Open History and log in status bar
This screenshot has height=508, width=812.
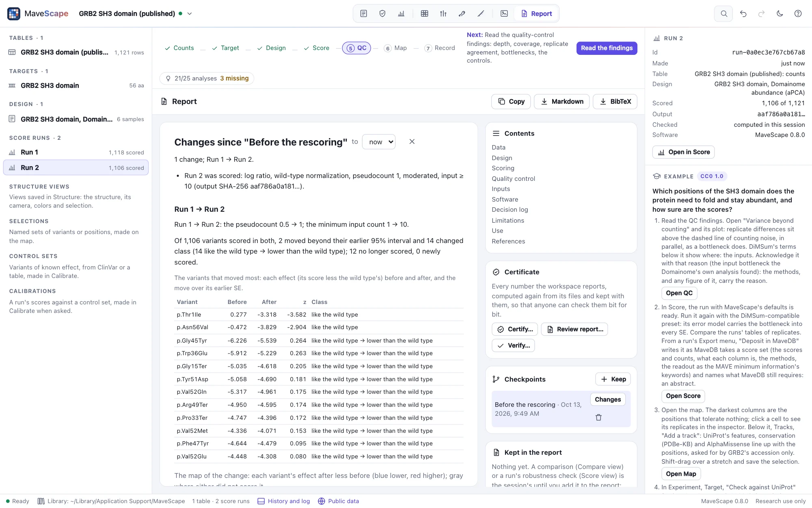coord(283,501)
